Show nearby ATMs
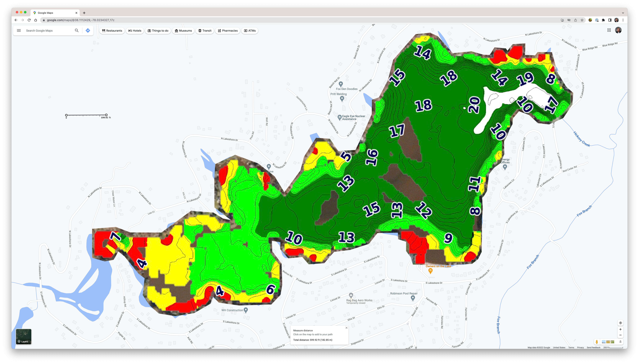This screenshot has width=639, height=364. pyautogui.click(x=250, y=30)
